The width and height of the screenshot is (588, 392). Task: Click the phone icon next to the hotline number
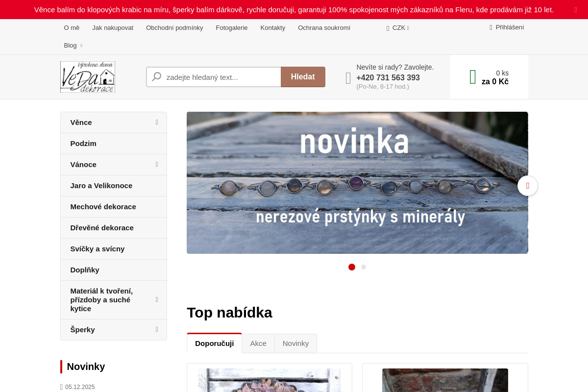point(348,77)
